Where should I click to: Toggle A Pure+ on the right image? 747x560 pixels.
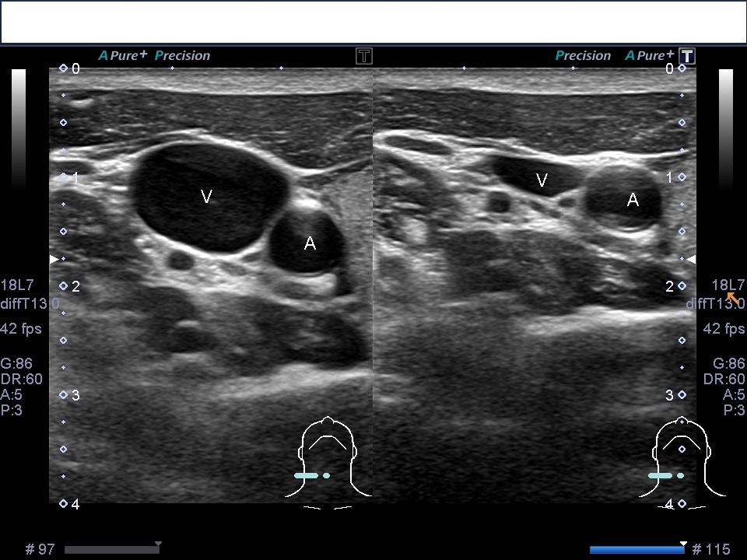(650, 55)
